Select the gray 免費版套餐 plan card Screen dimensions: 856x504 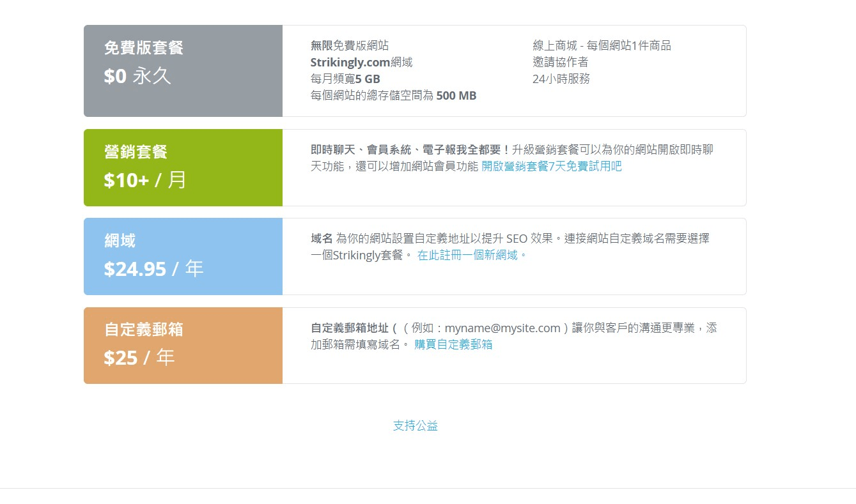point(183,71)
